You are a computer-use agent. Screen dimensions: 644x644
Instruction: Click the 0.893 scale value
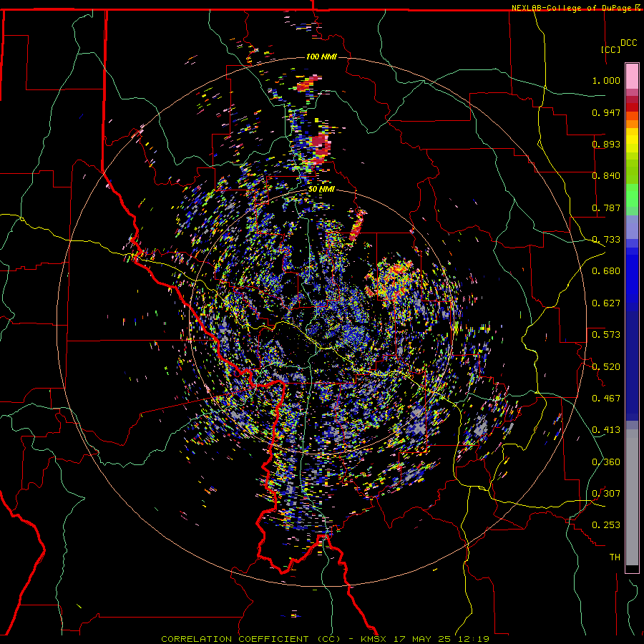(606, 144)
